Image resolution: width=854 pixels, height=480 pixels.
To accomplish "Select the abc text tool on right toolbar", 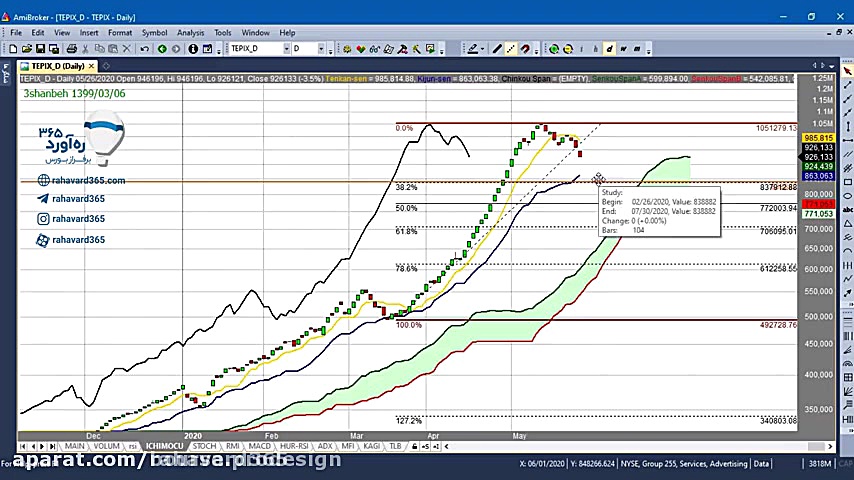I will 847,210.
